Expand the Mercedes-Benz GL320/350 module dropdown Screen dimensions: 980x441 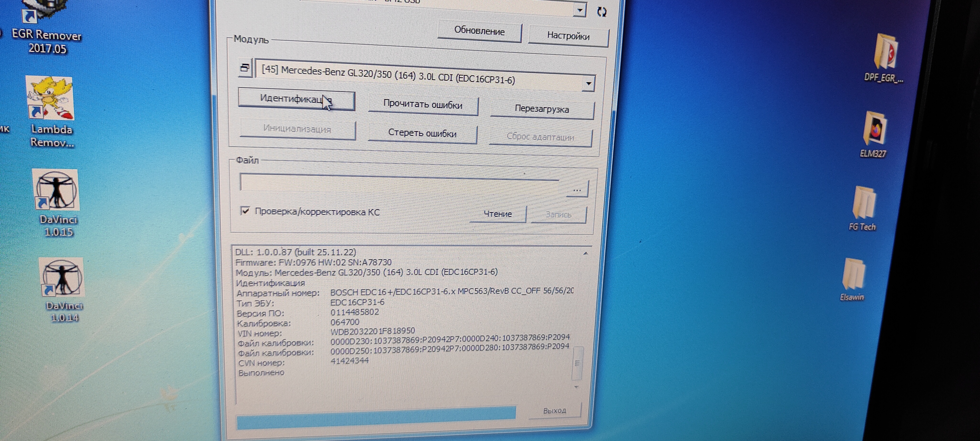coord(588,83)
